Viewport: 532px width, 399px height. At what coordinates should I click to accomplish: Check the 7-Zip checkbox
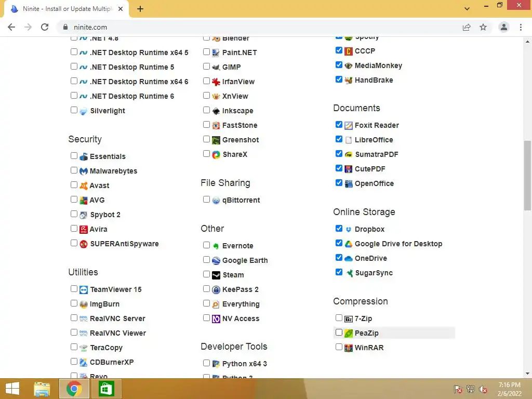pos(339,318)
